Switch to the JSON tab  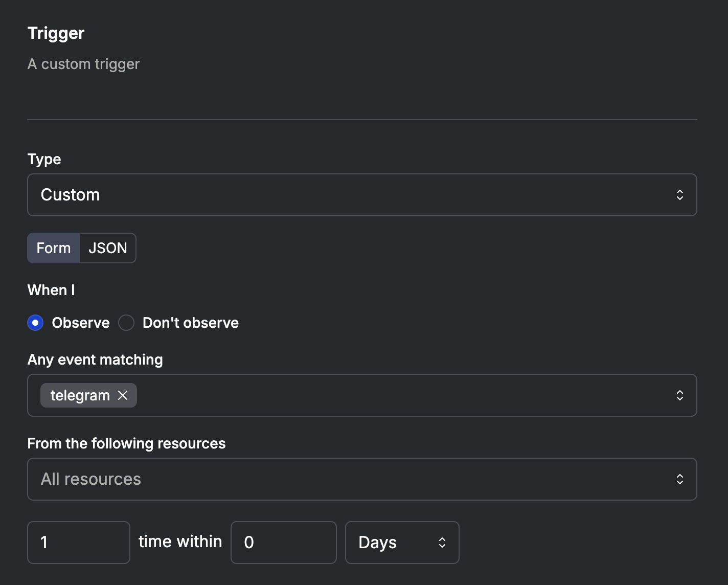108,248
